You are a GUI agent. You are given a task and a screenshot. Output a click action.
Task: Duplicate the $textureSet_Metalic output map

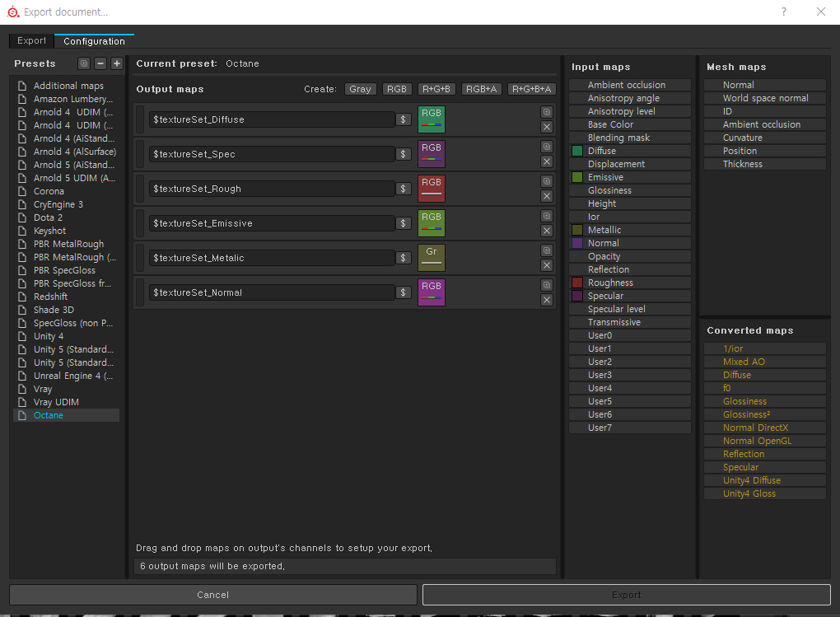click(547, 250)
